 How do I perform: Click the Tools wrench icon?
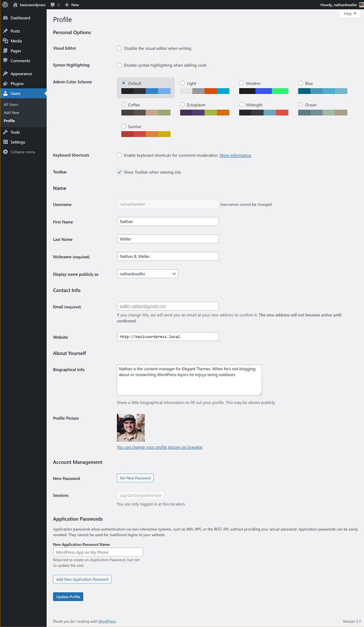5,132
